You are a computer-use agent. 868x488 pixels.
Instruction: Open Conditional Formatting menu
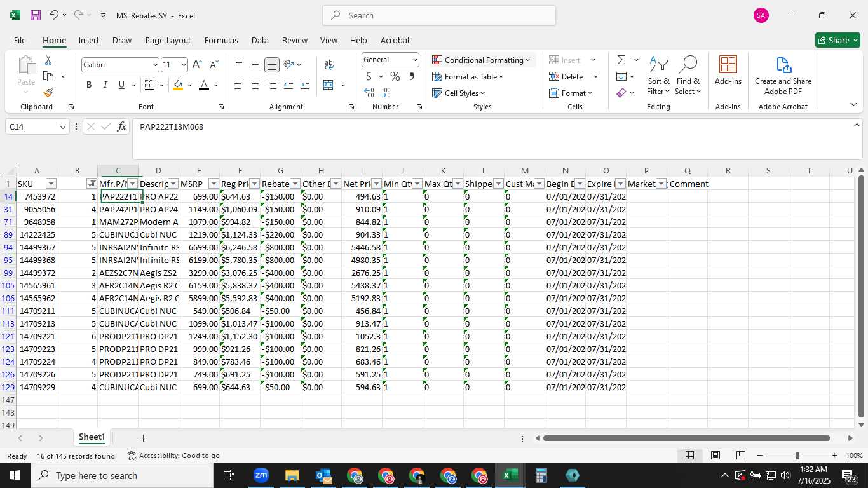pos(481,60)
